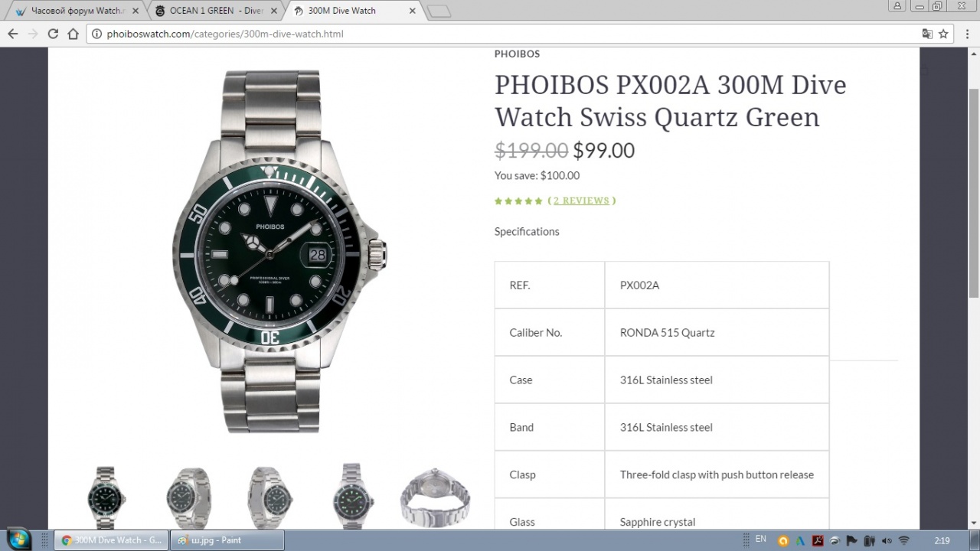Switch to the Часовой форум tab

76,11
